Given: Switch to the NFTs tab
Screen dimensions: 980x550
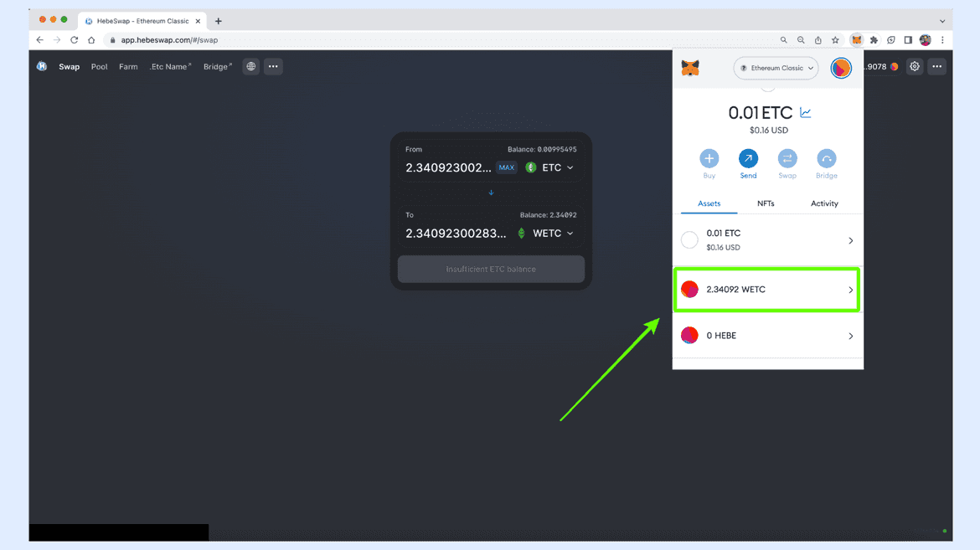Looking at the screenshot, I should point(766,203).
